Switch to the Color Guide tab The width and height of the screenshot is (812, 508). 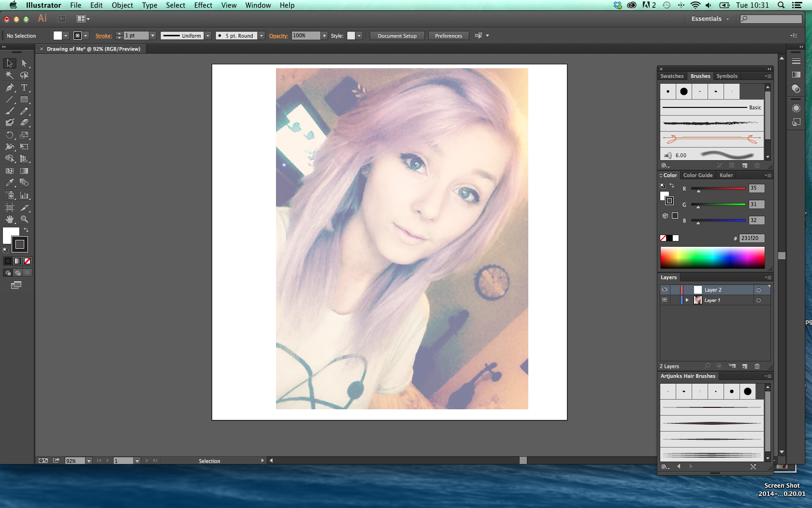pyautogui.click(x=698, y=175)
